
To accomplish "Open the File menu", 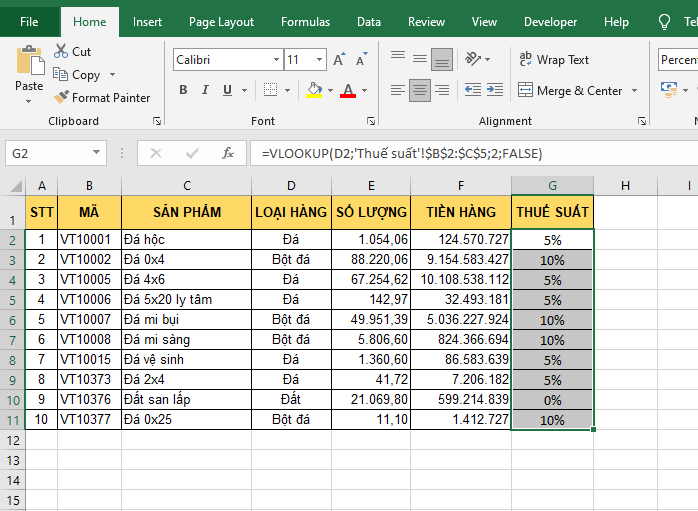I will point(30,22).
